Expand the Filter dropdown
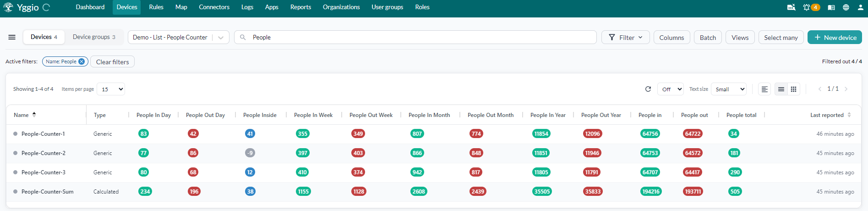Viewport: 868px width, 211px height. click(626, 38)
